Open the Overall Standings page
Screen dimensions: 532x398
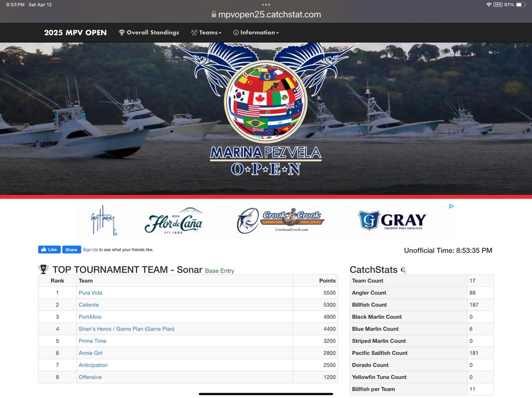coord(148,32)
